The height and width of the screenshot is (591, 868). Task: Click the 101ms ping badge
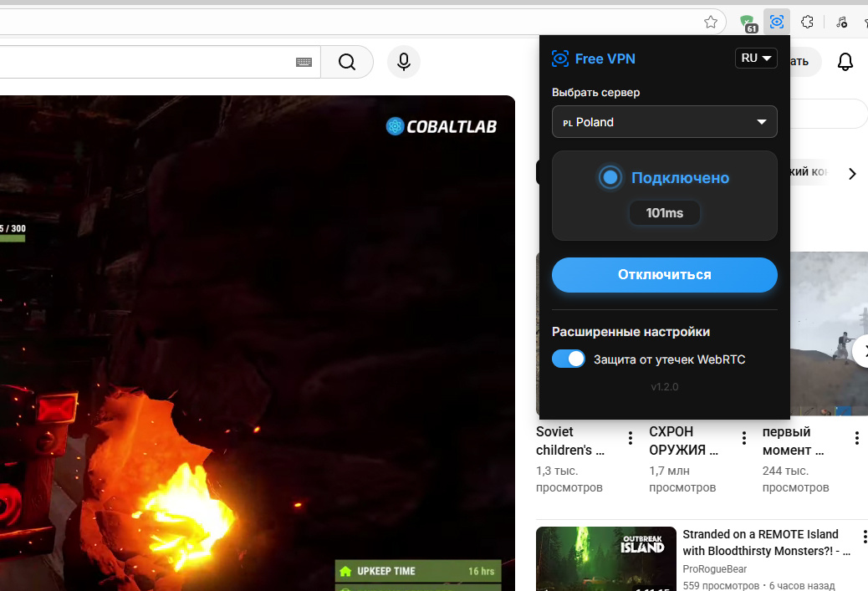point(664,213)
